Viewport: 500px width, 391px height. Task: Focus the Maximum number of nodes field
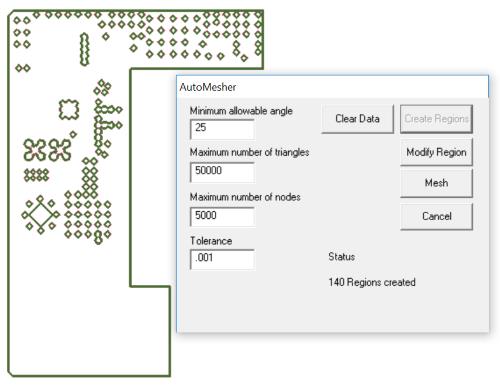[222, 217]
